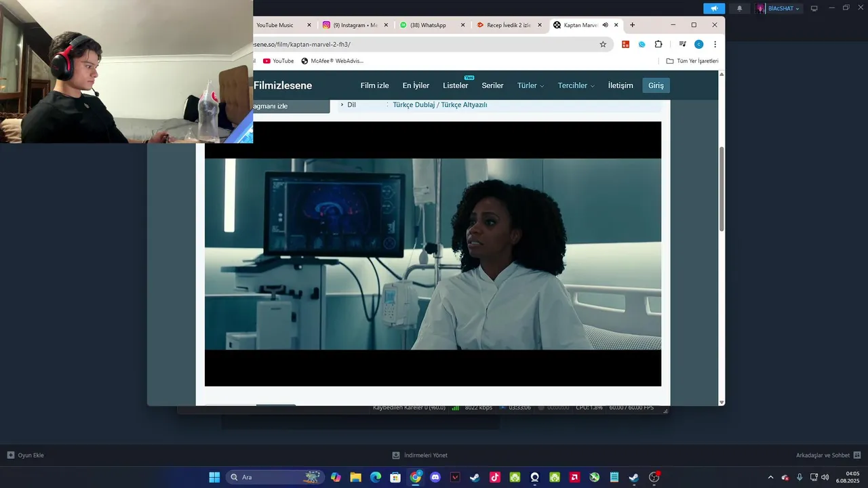
Task: Click the Chrome page vertical scrollbar
Action: (x=722, y=189)
